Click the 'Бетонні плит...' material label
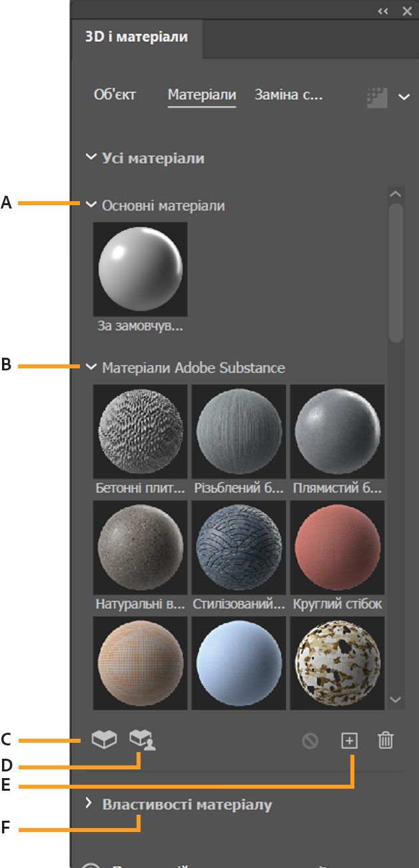The height and width of the screenshot is (868, 419). [x=141, y=488]
